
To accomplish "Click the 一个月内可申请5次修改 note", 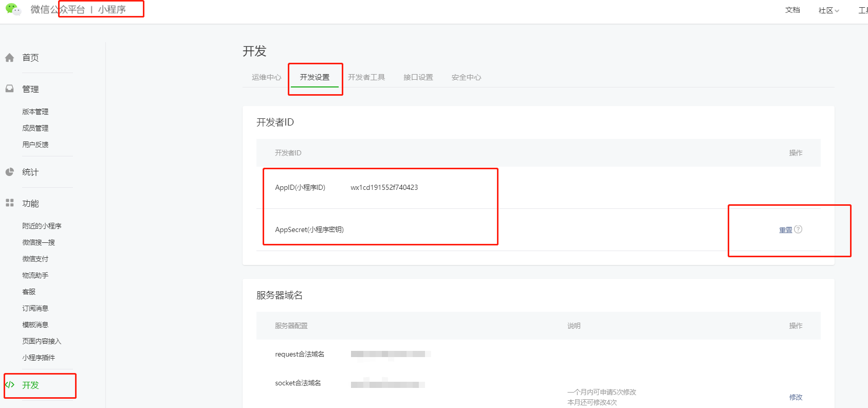I will point(602,392).
